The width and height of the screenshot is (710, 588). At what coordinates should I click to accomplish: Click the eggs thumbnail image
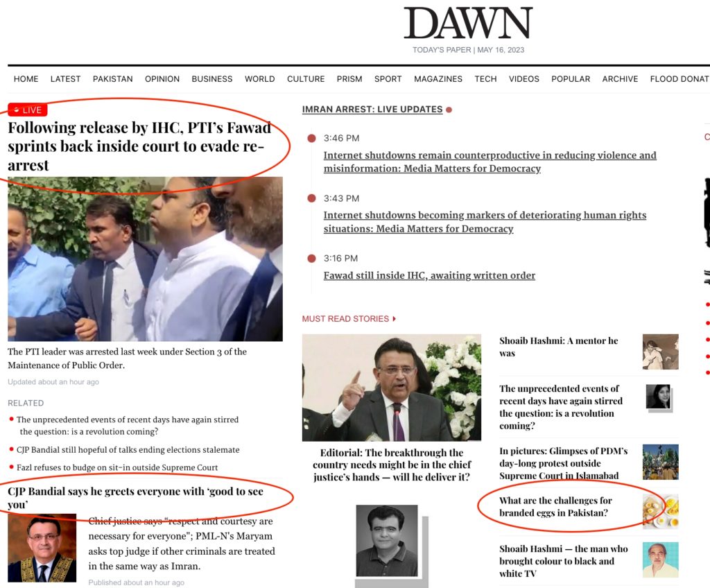click(661, 512)
